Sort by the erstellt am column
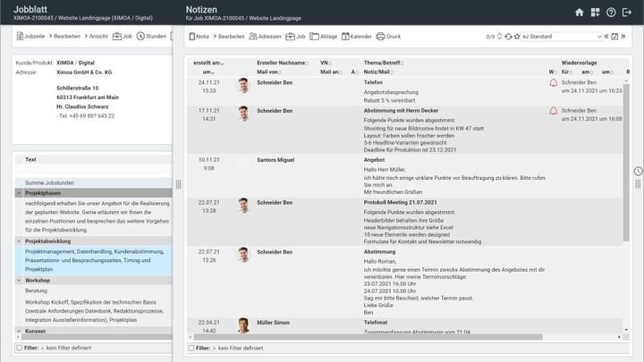 (208, 63)
